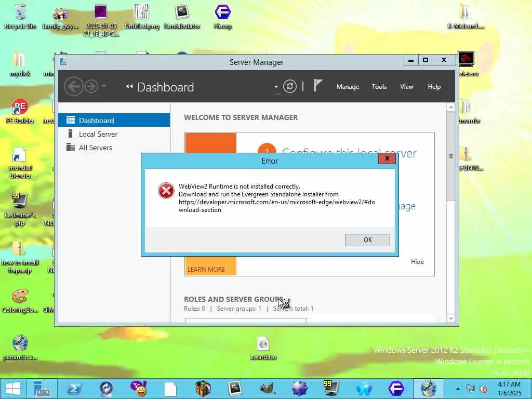Select the kaslminer's pfp desktop icon
The width and height of the screenshot is (532, 399).
(20, 210)
